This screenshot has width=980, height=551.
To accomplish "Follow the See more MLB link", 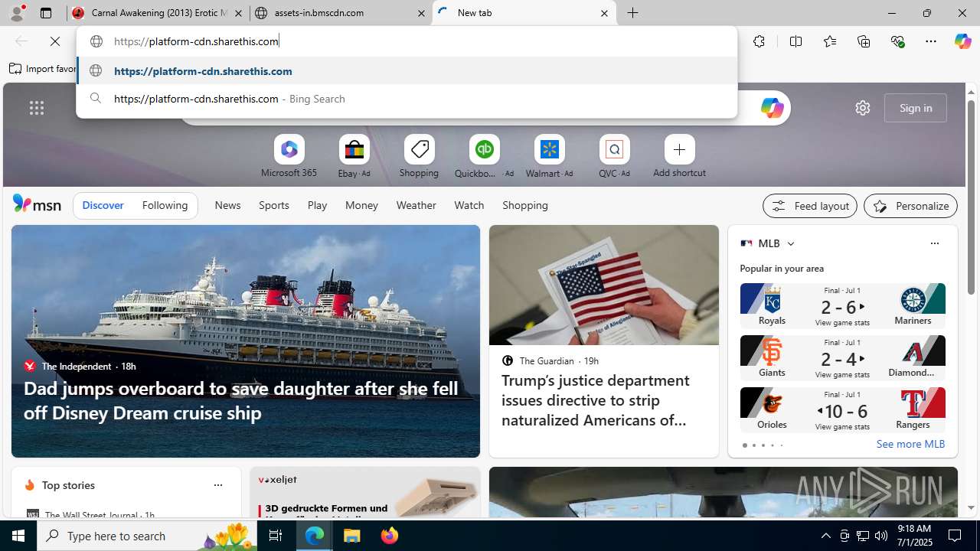I will [910, 444].
